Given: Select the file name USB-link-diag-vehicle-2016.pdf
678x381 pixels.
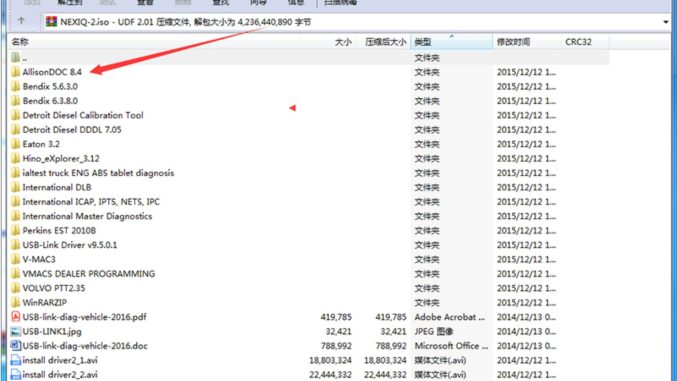Looking at the screenshot, I should [x=84, y=317].
